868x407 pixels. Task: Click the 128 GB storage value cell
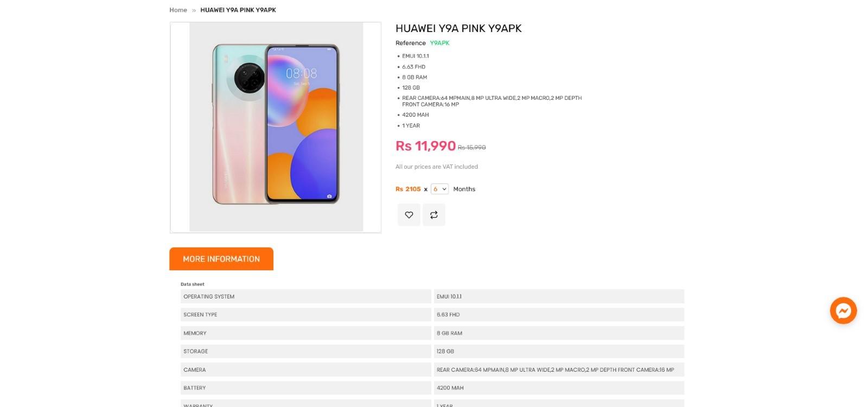coord(559,351)
